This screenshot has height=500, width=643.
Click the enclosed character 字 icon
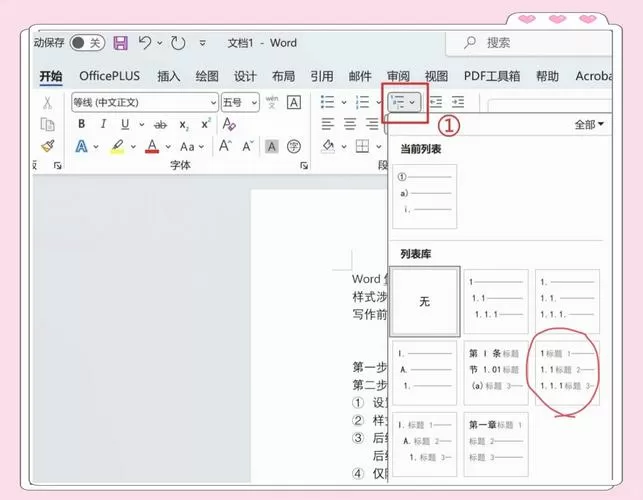(x=294, y=146)
